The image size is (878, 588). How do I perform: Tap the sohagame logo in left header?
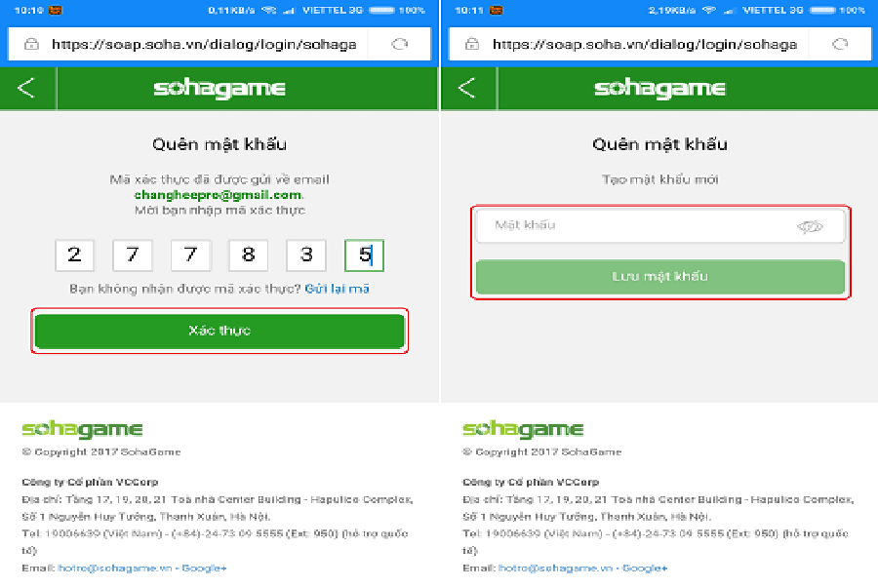point(219,89)
